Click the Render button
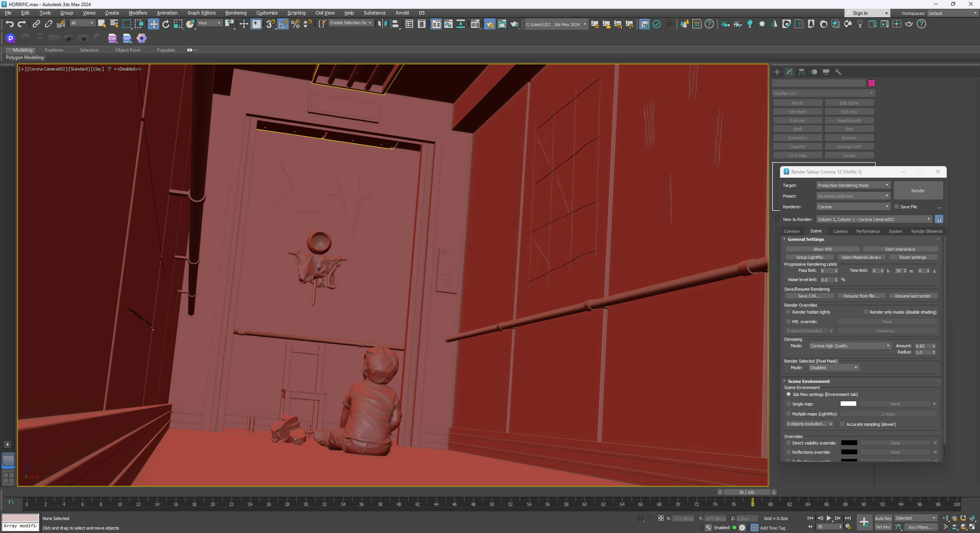The width and height of the screenshot is (980, 533). tap(918, 191)
